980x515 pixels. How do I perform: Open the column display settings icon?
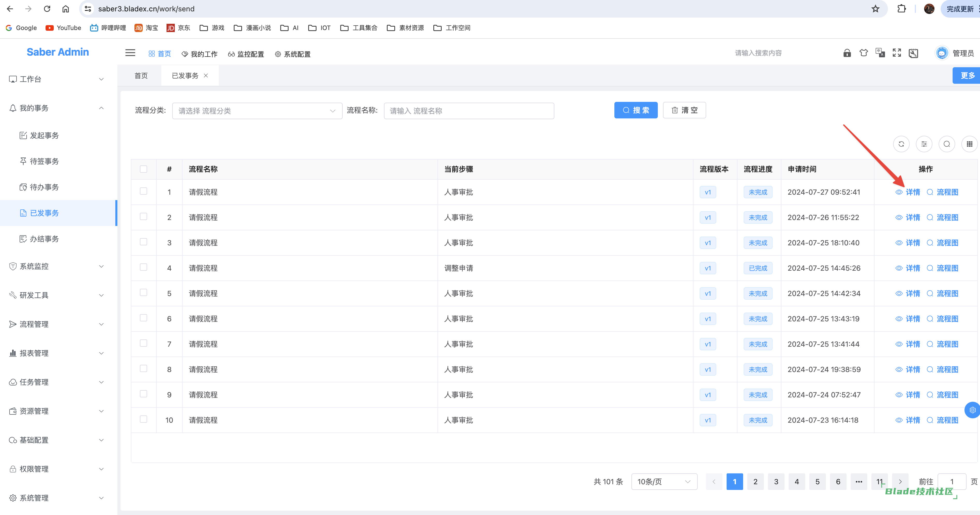coord(924,144)
